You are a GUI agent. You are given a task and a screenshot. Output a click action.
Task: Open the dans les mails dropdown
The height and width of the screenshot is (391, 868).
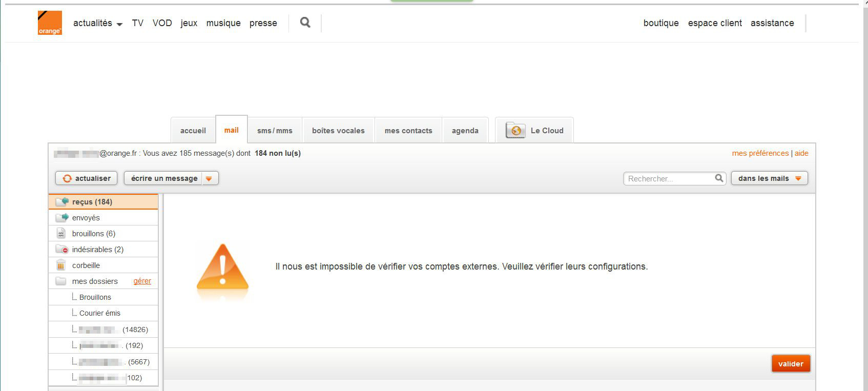(x=770, y=178)
